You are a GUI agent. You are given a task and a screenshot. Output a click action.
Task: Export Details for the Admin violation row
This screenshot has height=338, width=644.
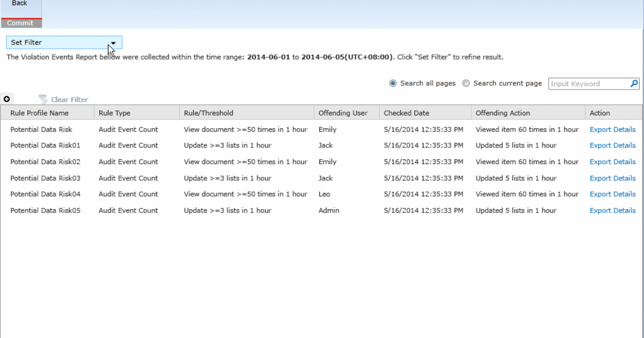click(612, 210)
